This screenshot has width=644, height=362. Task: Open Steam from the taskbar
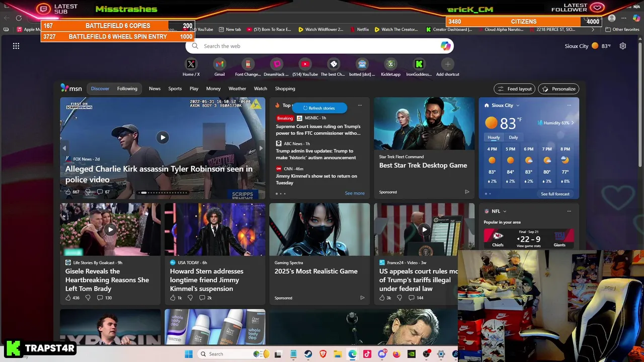308,354
